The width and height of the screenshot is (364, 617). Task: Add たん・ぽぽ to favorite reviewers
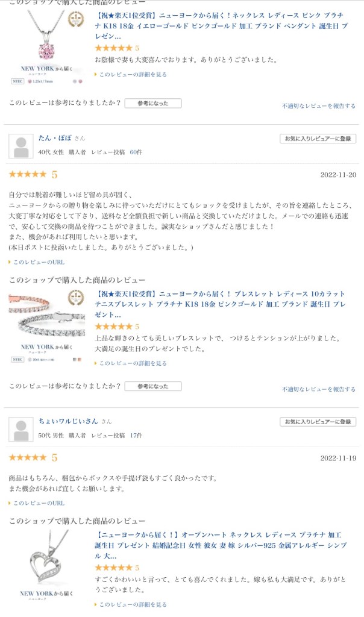318,139
